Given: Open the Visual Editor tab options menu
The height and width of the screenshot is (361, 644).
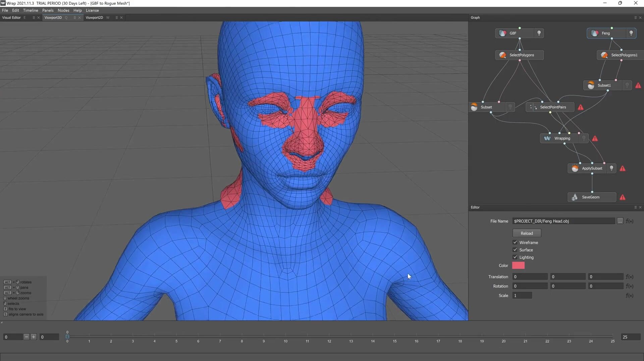Looking at the screenshot, I should (x=34, y=18).
